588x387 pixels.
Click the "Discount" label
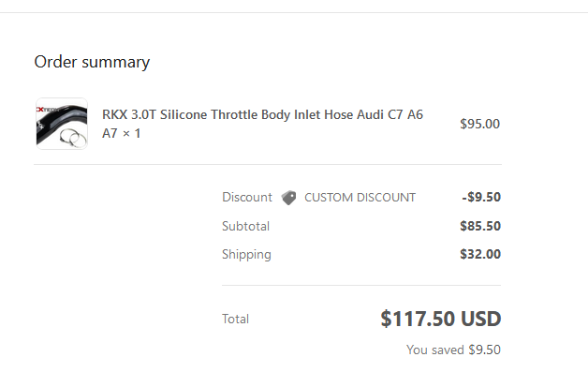(246, 198)
